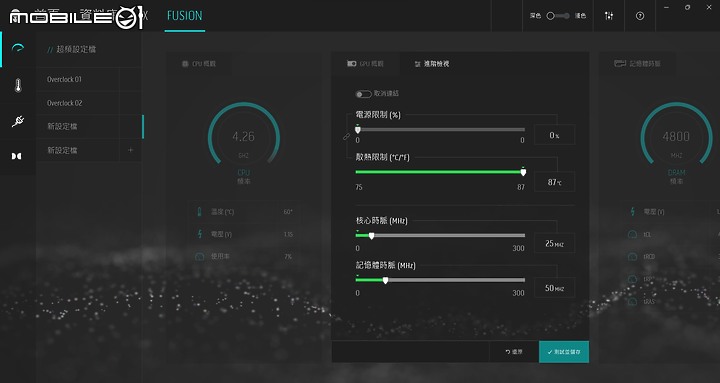This screenshot has width=720, height=383.
Task: Minimize the Alienware Command Center window
Action: (x=666, y=7)
